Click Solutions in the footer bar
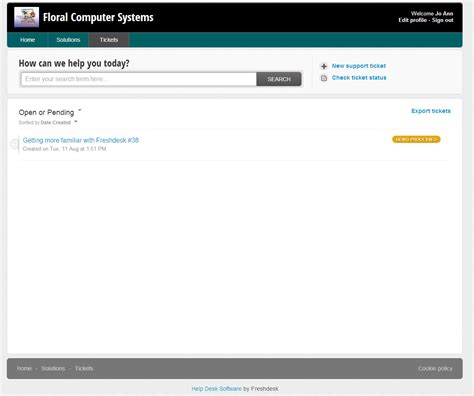The image size is (474, 396). 53,368
